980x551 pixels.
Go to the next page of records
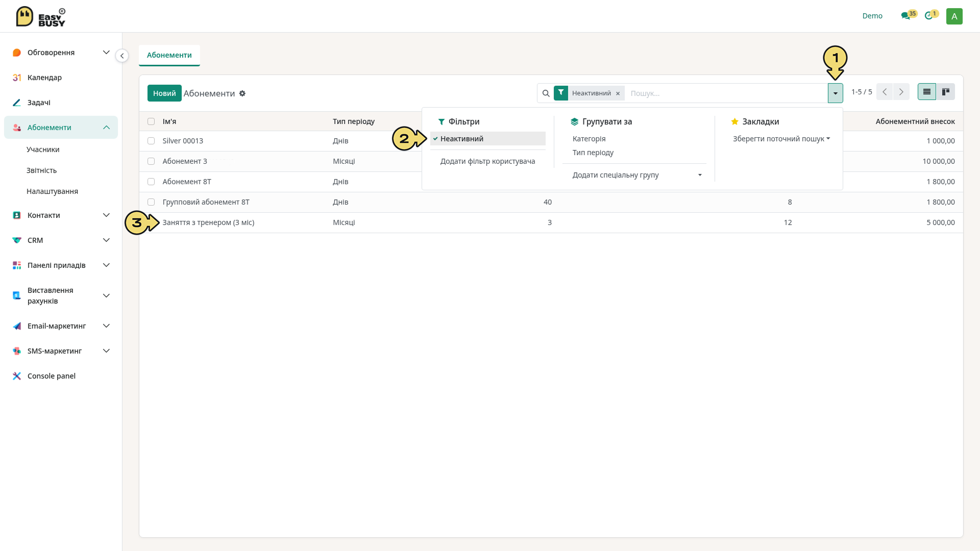[901, 92]
